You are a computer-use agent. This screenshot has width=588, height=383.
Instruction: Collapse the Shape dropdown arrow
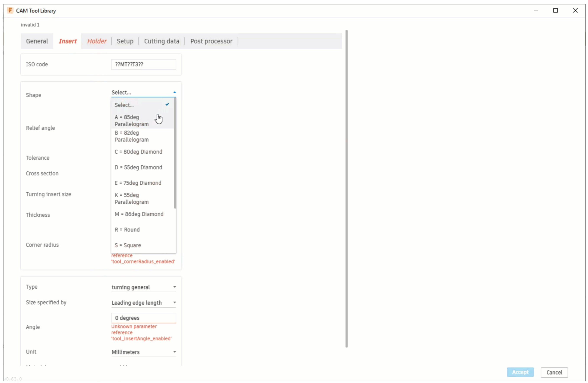pos(174,92)
